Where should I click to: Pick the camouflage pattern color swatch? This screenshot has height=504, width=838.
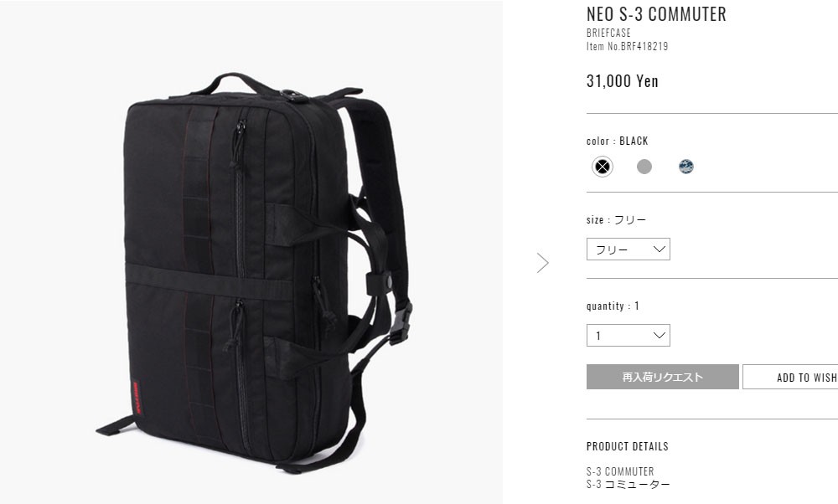(686, 167)
